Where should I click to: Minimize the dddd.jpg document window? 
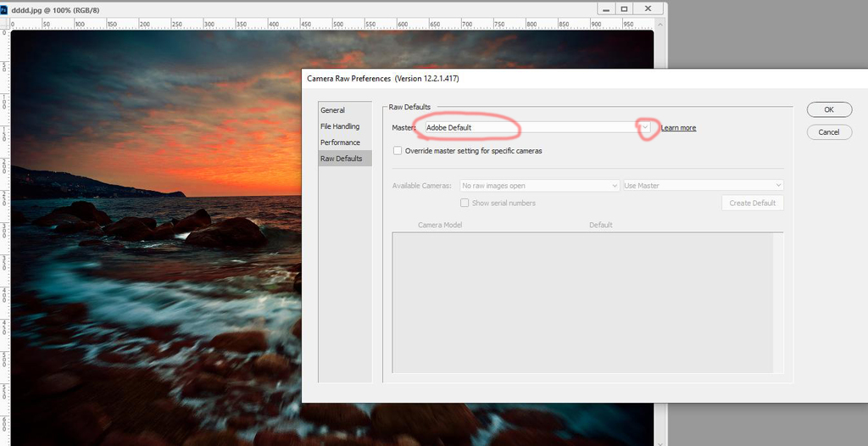coord(605,8)
